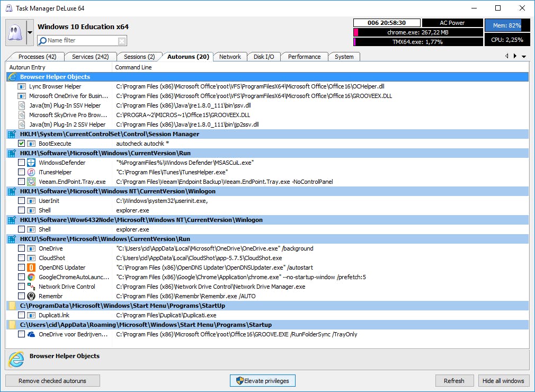
Task: Click the large Internet Explorer icon in details pane
Action: [16, 360]
